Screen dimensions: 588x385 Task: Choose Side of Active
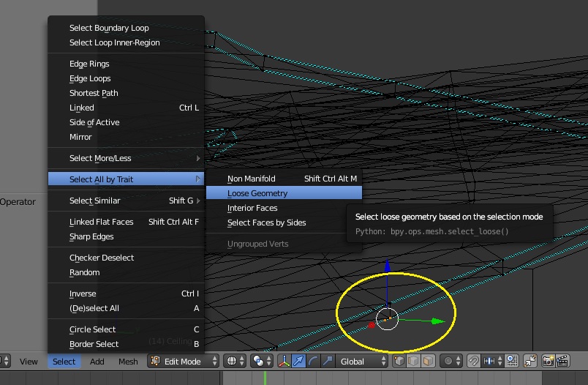click(x=126, y=122)
